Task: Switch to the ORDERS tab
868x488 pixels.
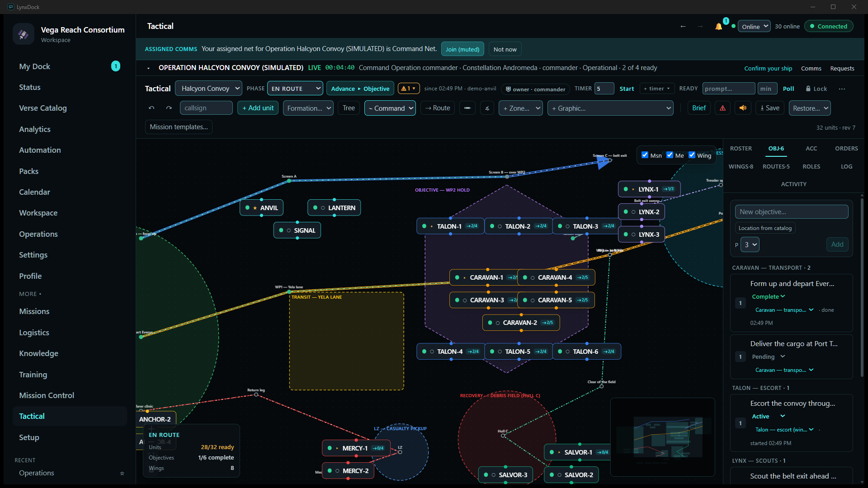Action: pos(846,149)
